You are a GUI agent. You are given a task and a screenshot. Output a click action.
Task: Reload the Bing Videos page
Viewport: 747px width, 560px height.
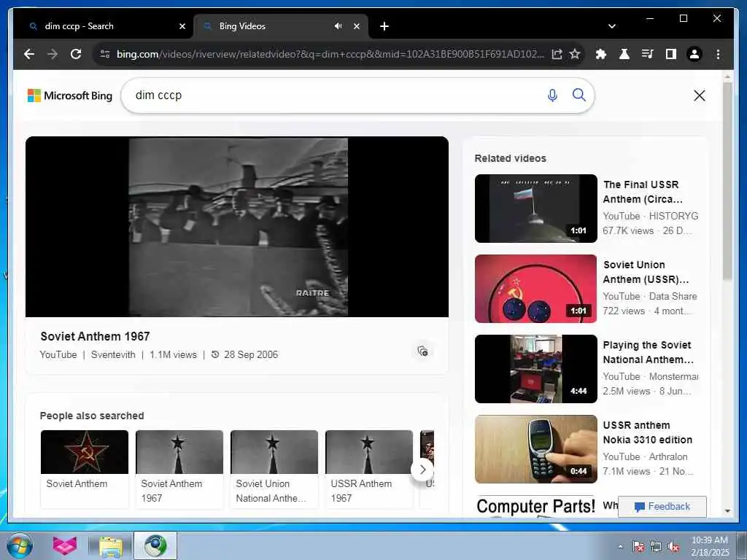[76, 54]
